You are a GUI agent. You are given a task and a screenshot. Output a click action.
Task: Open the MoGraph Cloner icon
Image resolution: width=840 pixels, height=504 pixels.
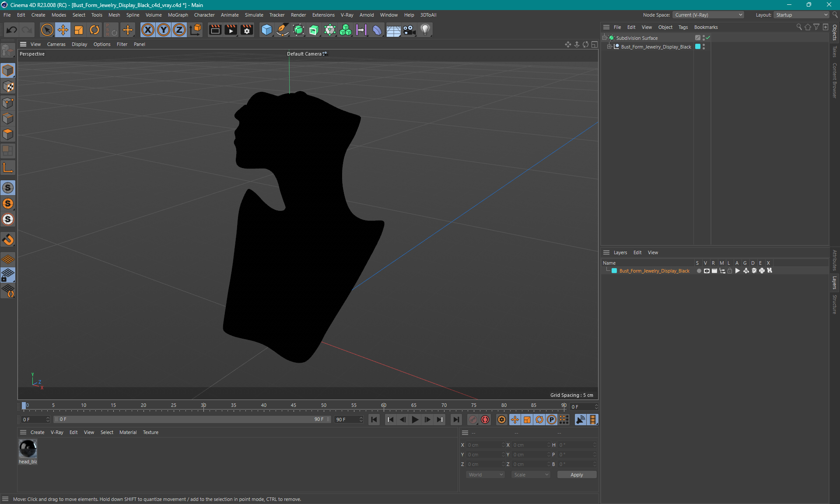pyautogui.click(x=346, y=30)
